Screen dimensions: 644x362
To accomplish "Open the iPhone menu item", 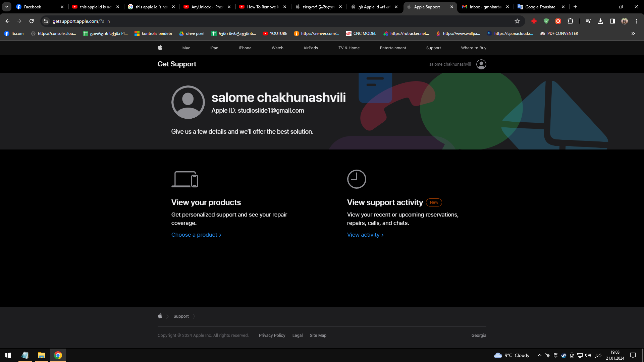I will [x=245, y=48].
